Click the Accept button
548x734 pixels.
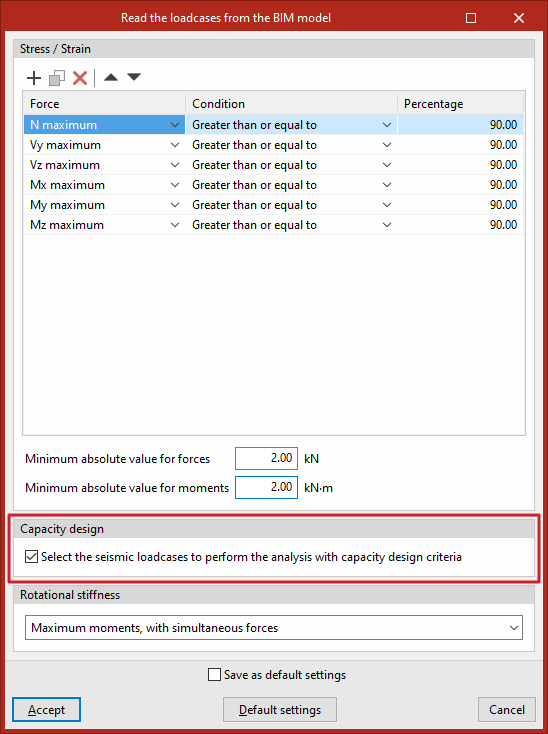point(46,710)
